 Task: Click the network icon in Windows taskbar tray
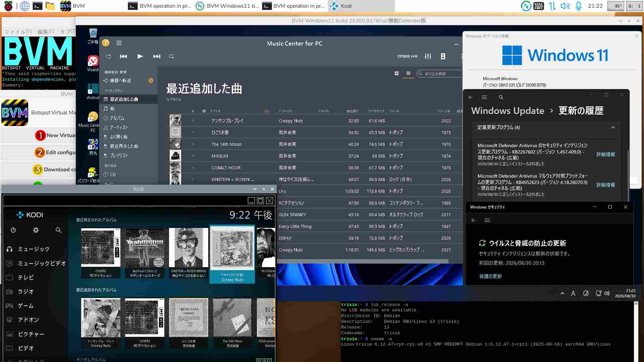tap(598, 293)
